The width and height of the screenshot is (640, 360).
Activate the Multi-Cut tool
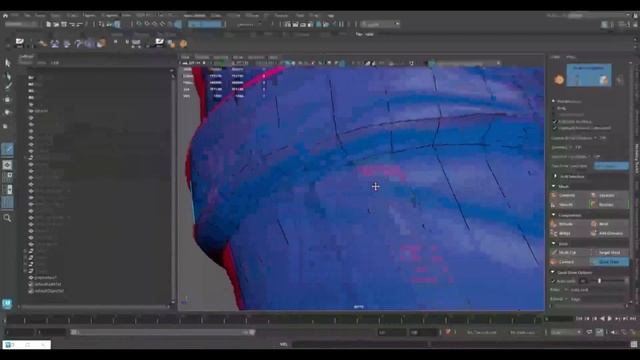tap(570, 252)
